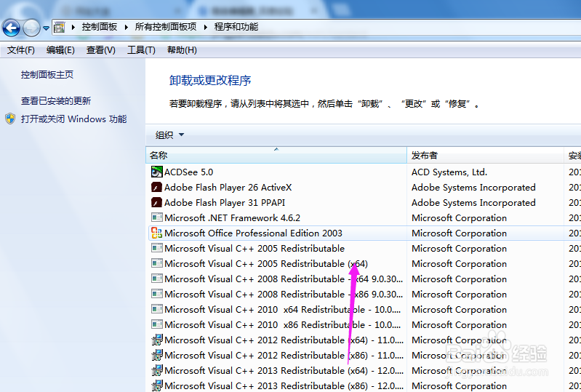Open the recent pages dropdown arrow
The height and width of the screenshot is (392, 581).
(46, 28)
